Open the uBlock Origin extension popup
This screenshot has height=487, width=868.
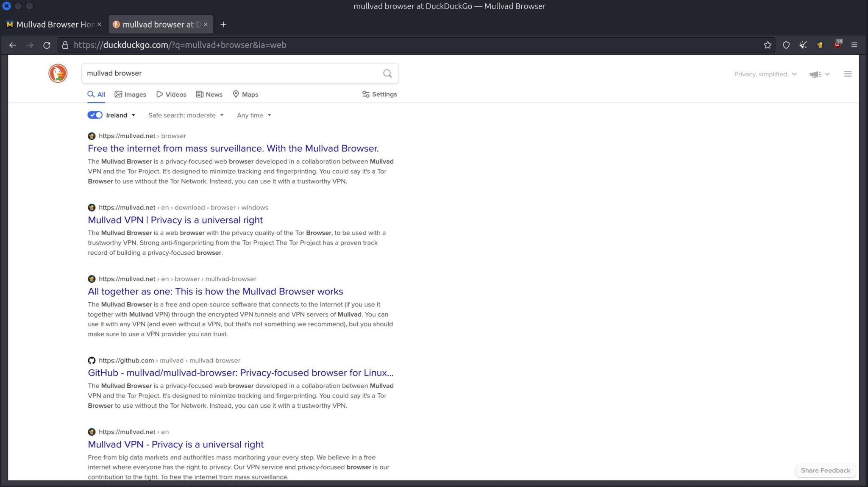click(837, 45)
